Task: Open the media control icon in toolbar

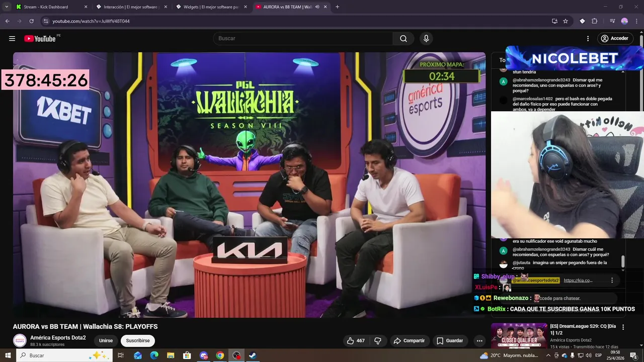Action: coord(612,21)
